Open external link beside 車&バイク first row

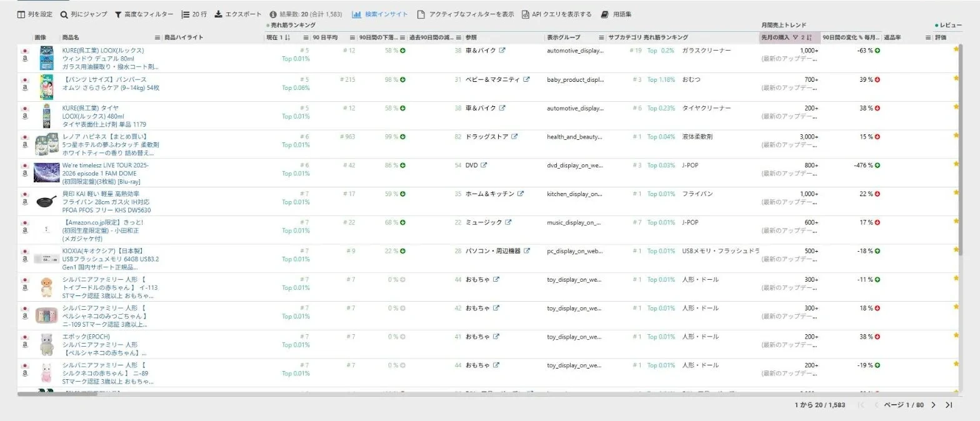click(502, 51)
